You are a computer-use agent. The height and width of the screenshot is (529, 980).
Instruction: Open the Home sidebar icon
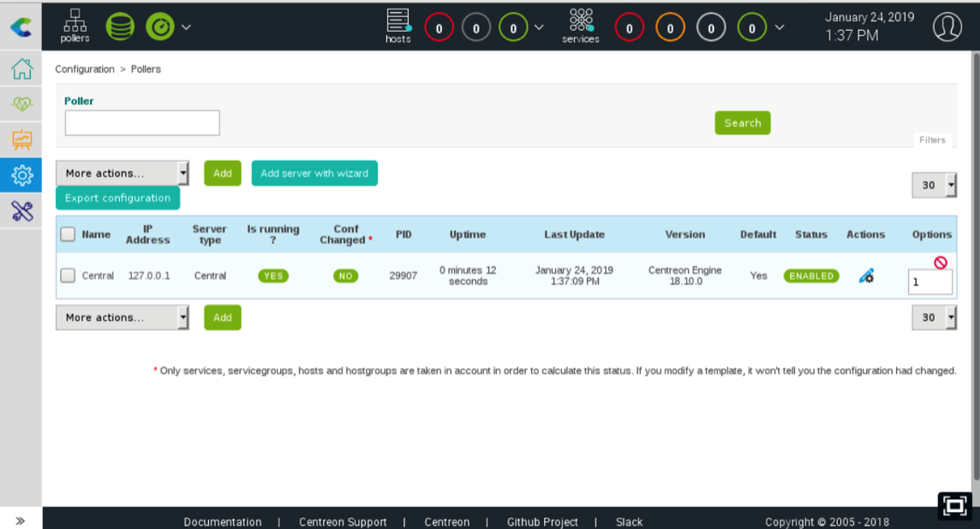21,69
